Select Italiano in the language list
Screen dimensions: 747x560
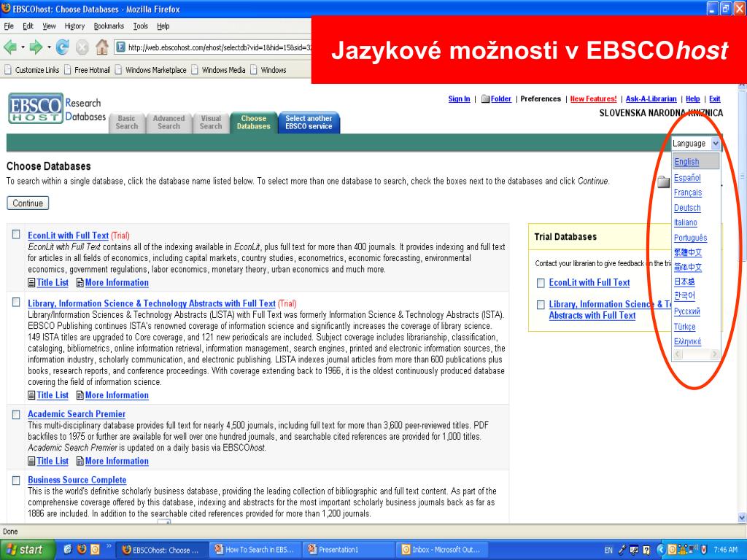(686, 223)
